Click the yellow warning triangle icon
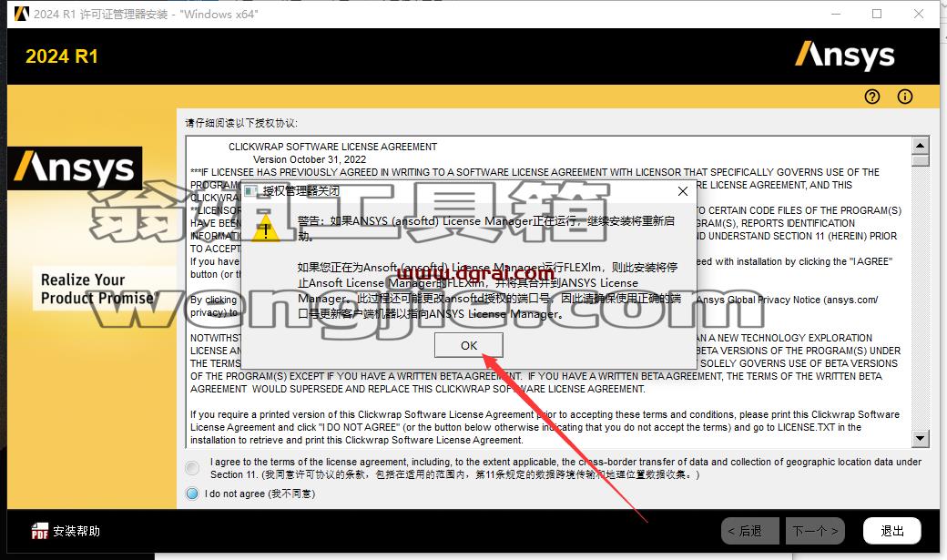Viewport: 947px width, 560px height. point(265,229)
